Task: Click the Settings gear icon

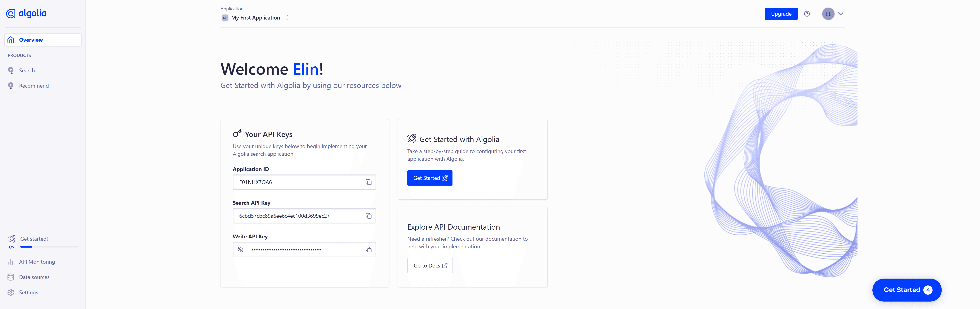Action: 11,292
